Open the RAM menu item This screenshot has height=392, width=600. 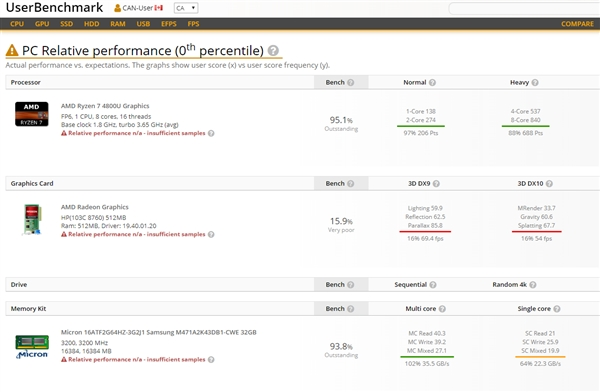pyautogui.click(x=118, y=24)
